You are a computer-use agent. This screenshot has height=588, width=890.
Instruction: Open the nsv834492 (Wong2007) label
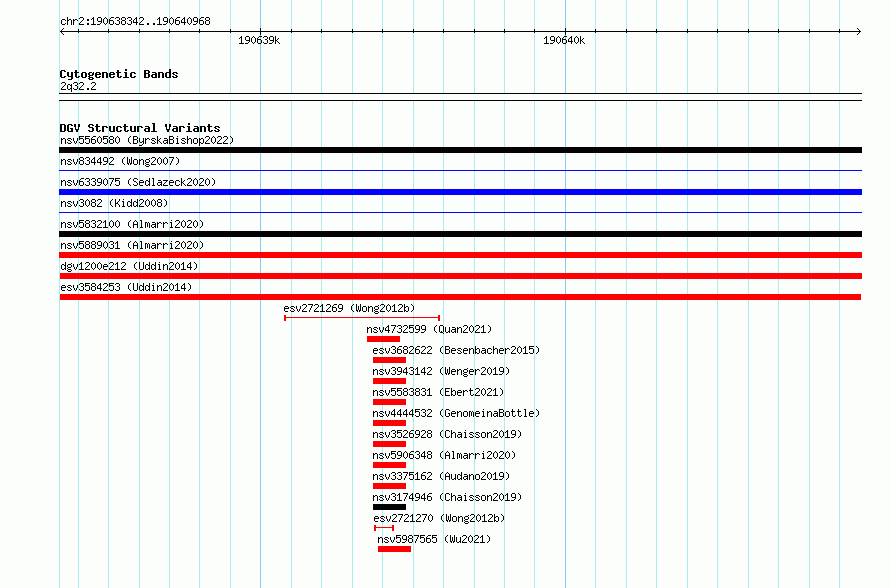point(120,161)
